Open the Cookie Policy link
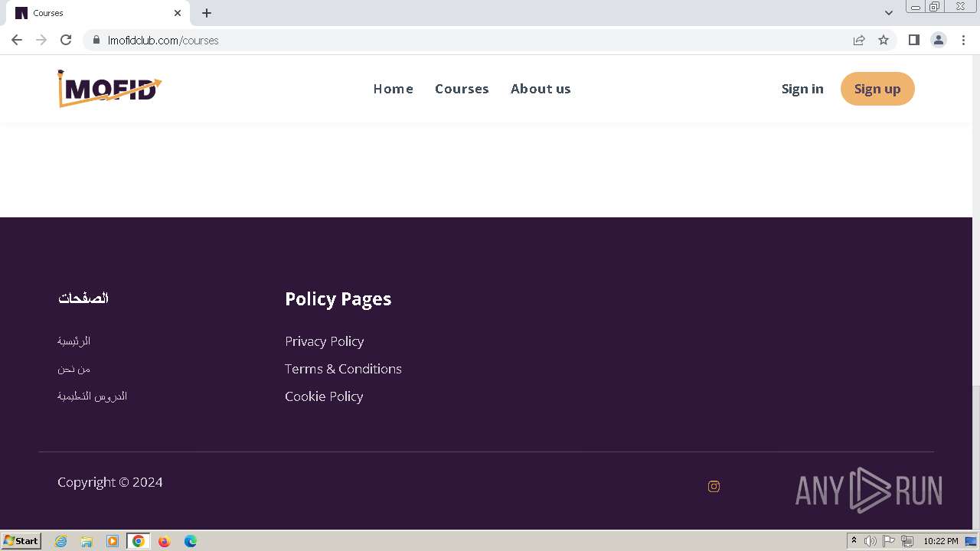980x551 pixels. [x=324, y=396]
